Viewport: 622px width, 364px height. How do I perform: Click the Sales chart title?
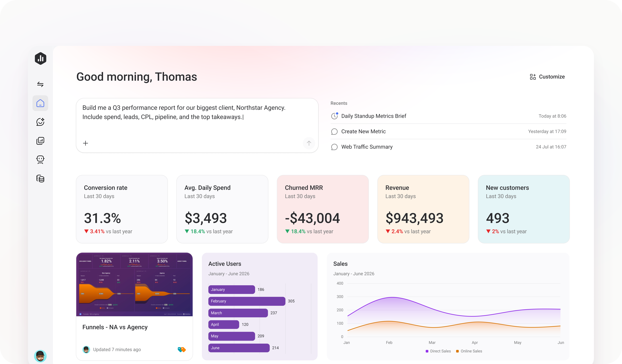[340, 264]
